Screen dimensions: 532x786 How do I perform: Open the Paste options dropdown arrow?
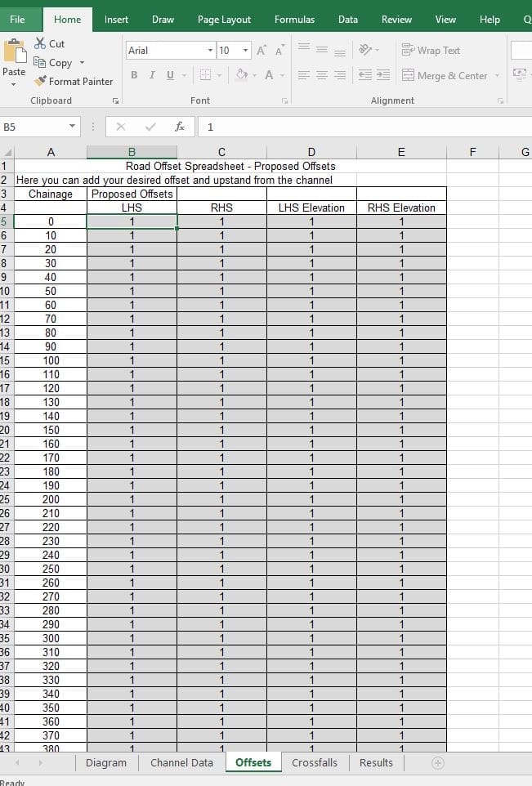[x=14, y=84]
